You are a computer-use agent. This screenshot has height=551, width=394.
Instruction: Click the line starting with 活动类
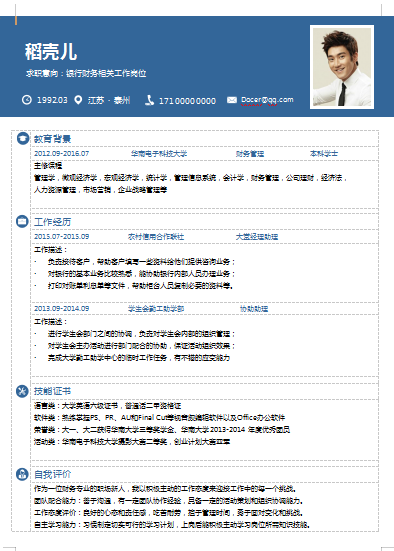point(132,442)
